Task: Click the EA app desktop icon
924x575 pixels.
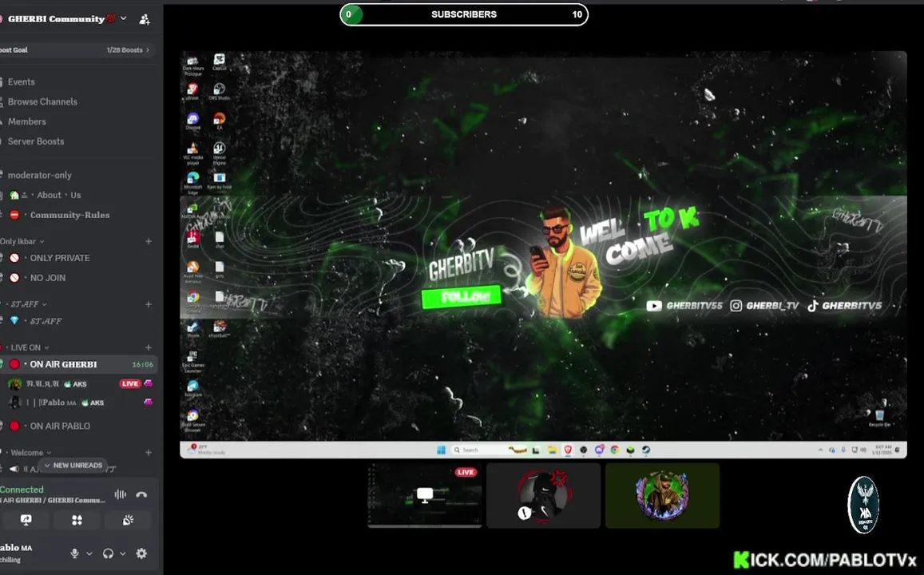Action: [219, 121]
